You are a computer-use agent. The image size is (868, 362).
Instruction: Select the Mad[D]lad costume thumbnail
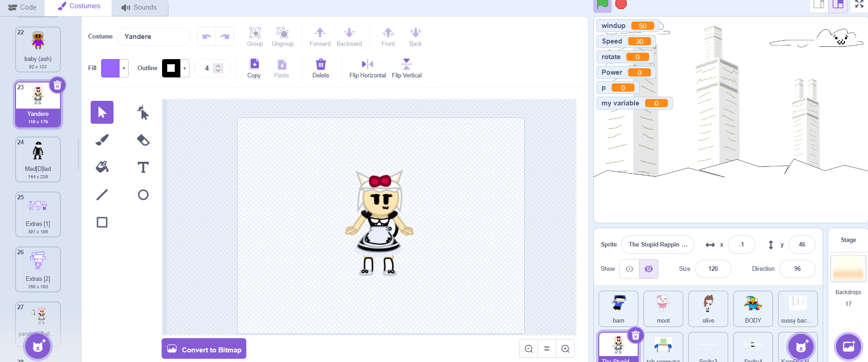pos(38,159)
